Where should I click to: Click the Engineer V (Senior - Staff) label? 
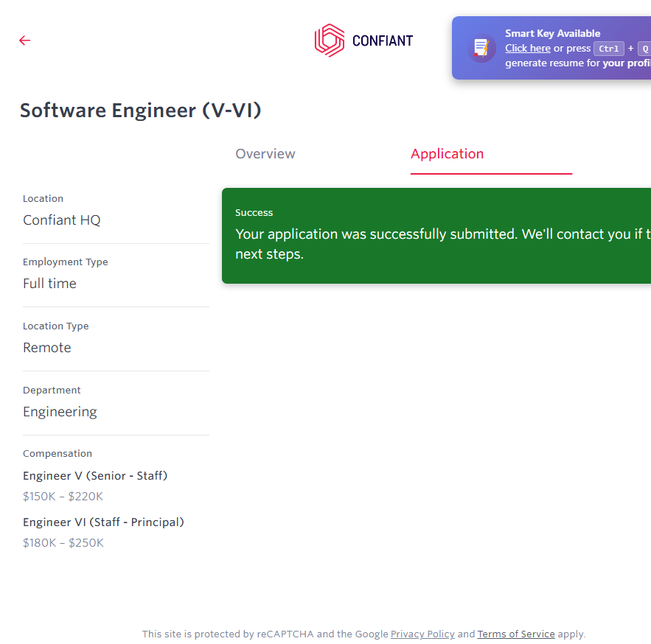[x=95, y=476]
